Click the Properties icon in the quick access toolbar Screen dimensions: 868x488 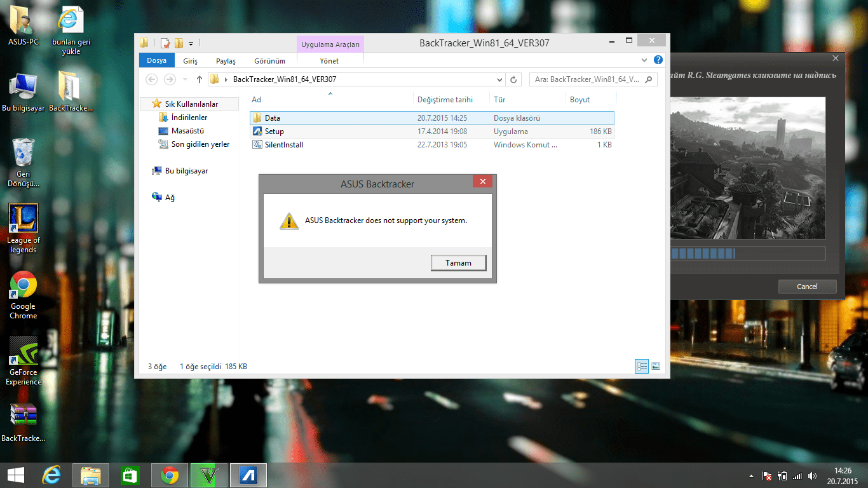pos(165,43)
